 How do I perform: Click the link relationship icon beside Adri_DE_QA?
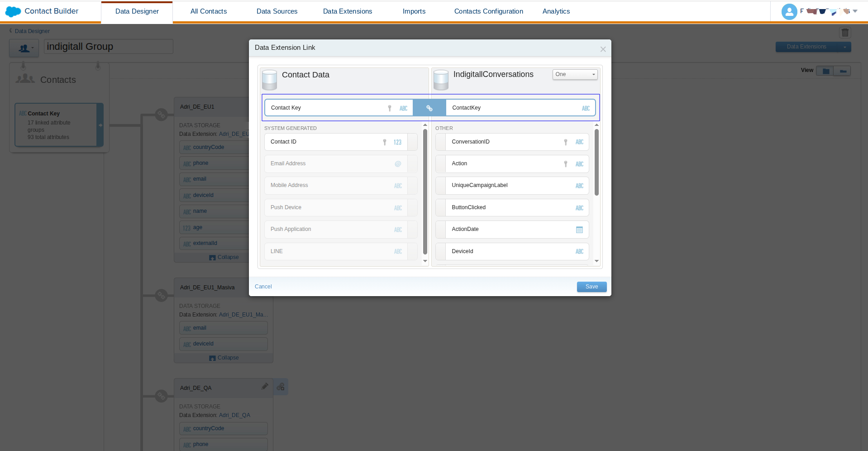[281, 387]
